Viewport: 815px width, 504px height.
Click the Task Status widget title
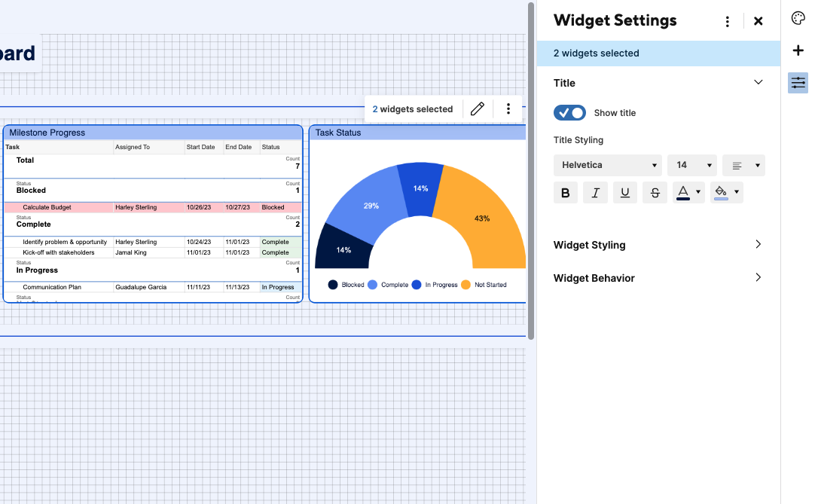click(x=338, y=133)
